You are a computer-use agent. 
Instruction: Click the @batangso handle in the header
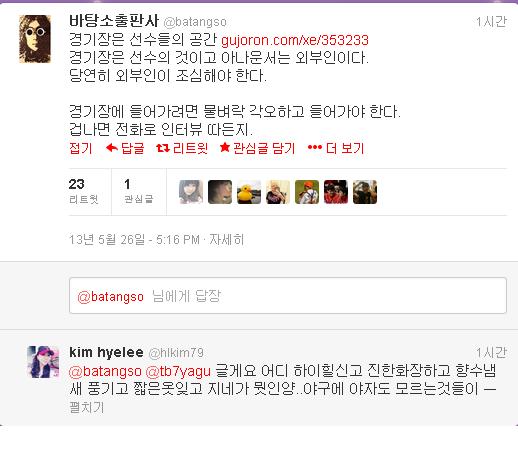coord(195,22)
